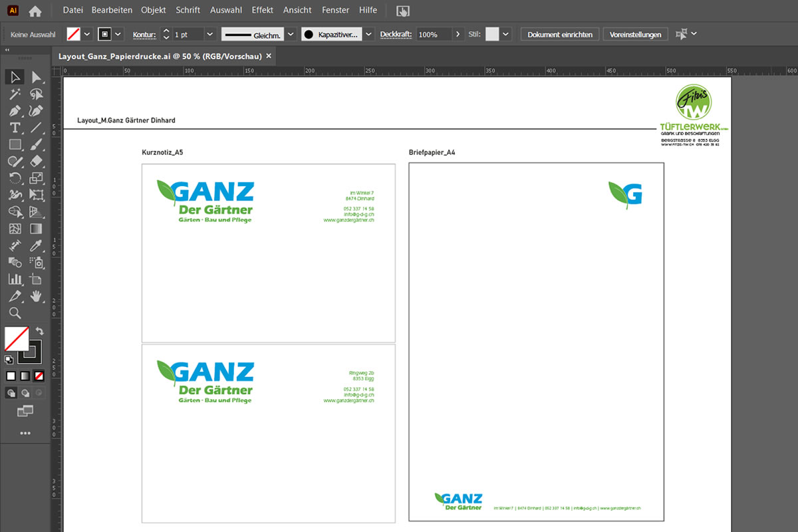Select the Rectangle tool

(15, 144)
